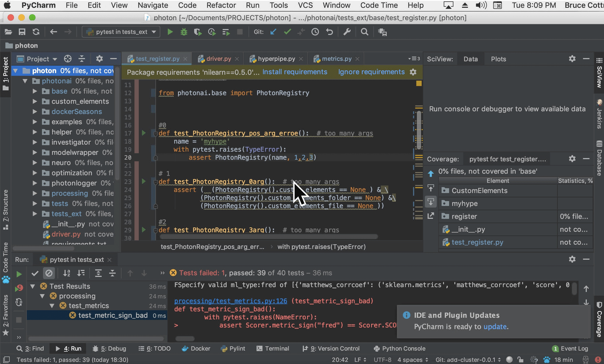Open the Python Console button
The height and width of the screenshot is (364, 604).
(x=400, y=348)
